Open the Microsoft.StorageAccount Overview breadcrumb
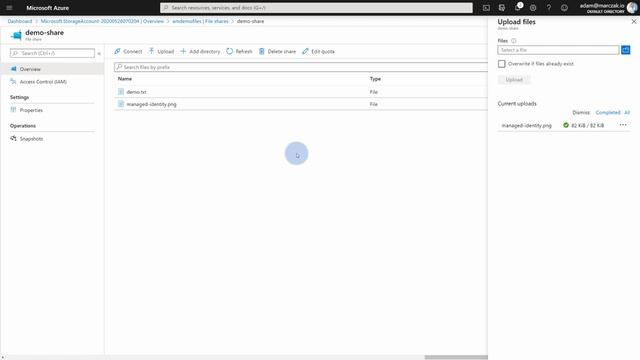 tap(102, 21)
